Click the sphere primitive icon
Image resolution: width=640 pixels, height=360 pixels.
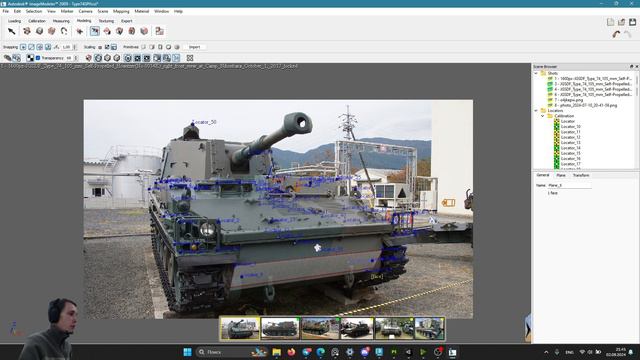tap(168, 47)
